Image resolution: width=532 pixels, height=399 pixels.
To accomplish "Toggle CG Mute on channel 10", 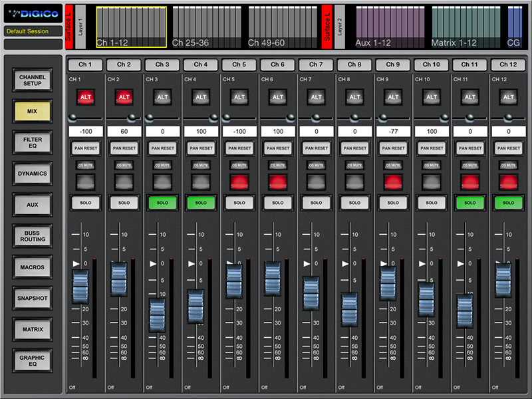I will point(432,165).
